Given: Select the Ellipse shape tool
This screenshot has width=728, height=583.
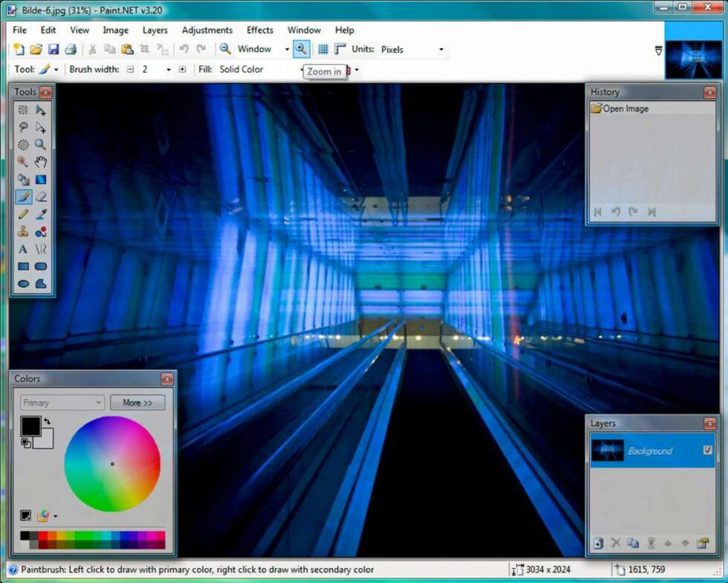Looking at the screenshot, I should [23, 284].
